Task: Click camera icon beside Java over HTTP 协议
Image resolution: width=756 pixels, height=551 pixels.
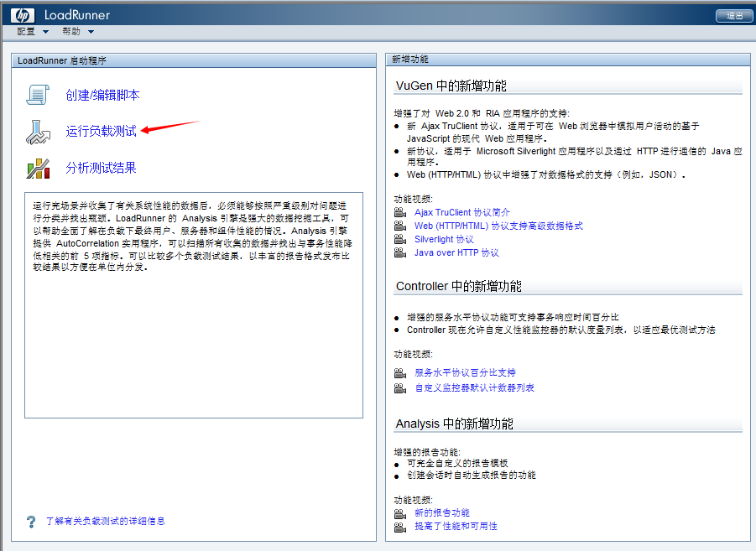Action: [400, 252]
